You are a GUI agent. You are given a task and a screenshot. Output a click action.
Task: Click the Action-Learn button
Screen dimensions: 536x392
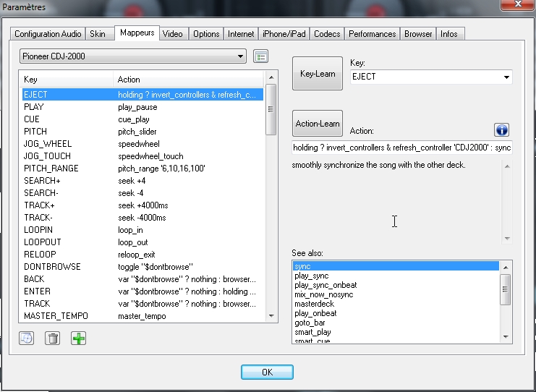pyautogui.click(x=318, y=124)
